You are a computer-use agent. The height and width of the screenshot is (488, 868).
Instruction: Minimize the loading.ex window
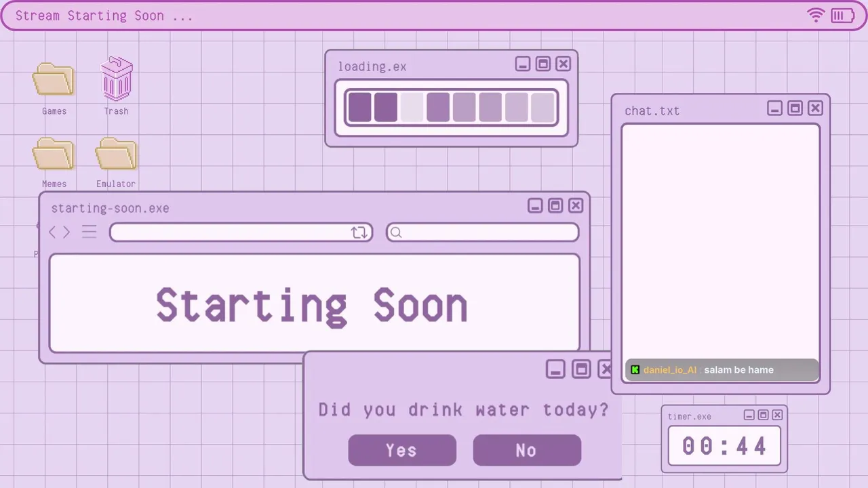point(522,64)
